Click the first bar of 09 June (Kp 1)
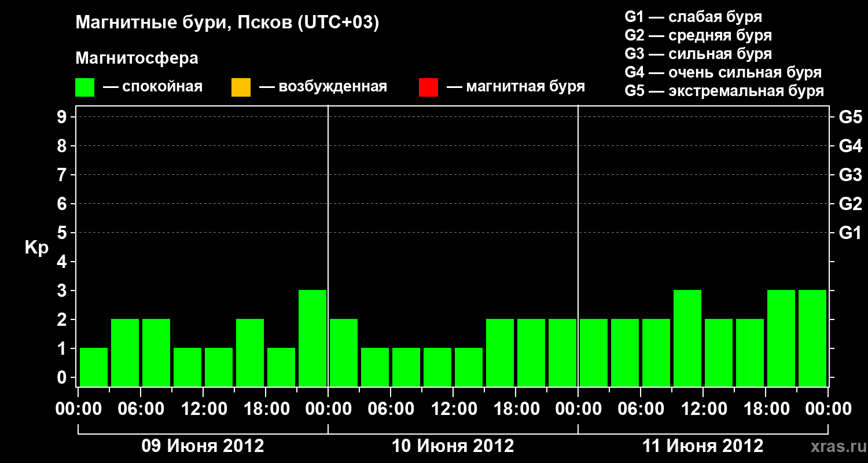 pyautogui.click(x=94, y=367)
